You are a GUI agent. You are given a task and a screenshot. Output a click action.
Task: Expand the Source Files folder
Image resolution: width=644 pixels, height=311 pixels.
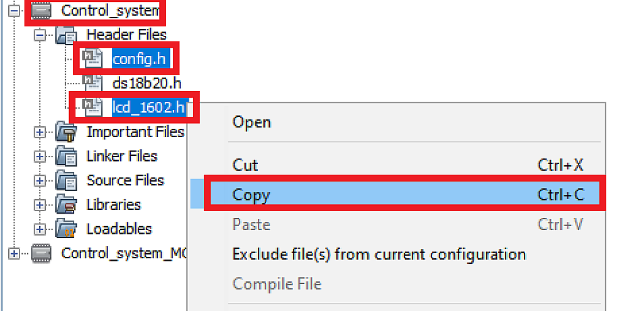(x=40, y=181)
